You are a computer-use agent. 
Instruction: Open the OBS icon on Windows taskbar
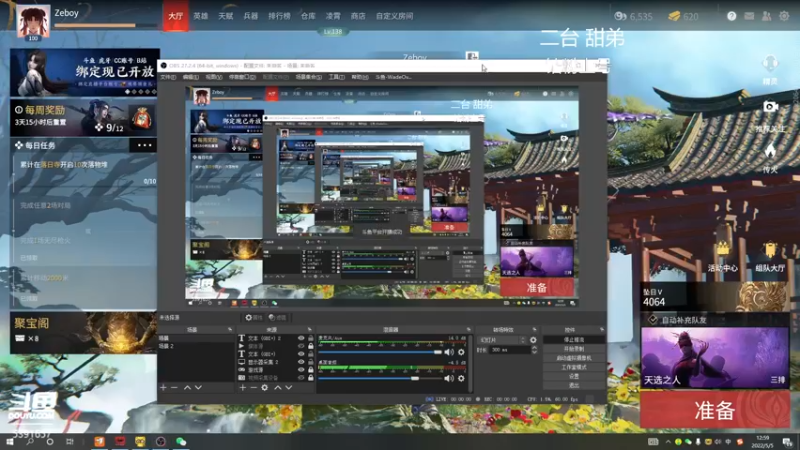pos(161,442)
